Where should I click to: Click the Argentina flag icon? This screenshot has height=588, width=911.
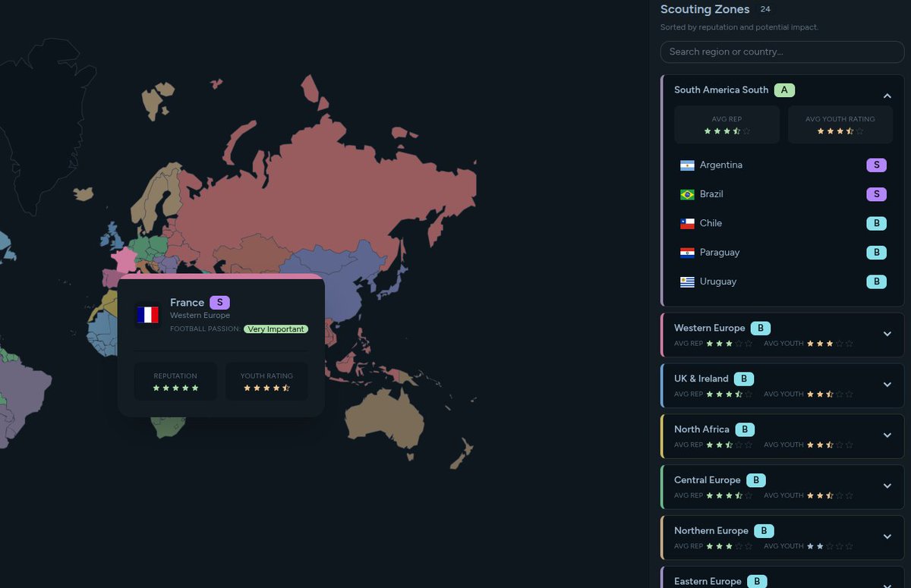coord(687,165)
